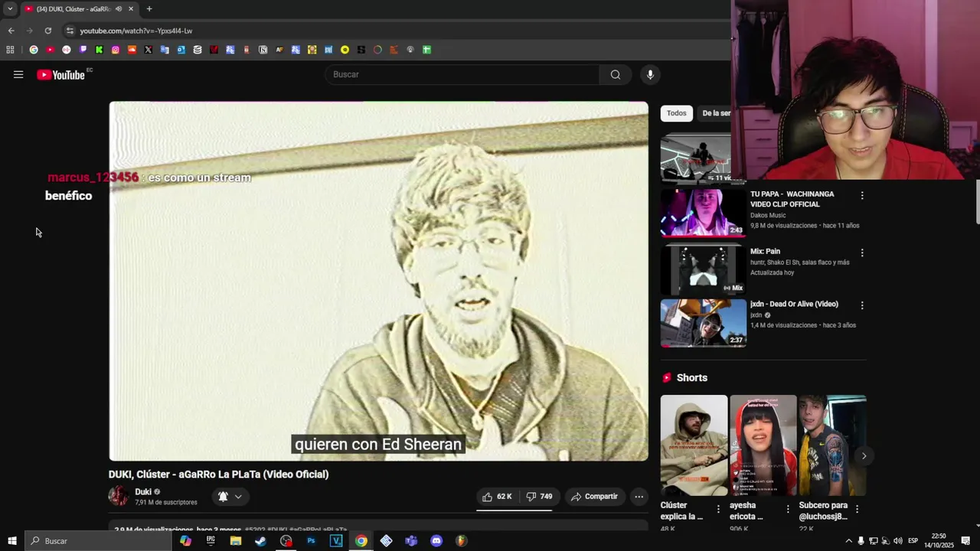Open a new browser tab
This screenshot has height=551, width=980.
pos(149,9)
